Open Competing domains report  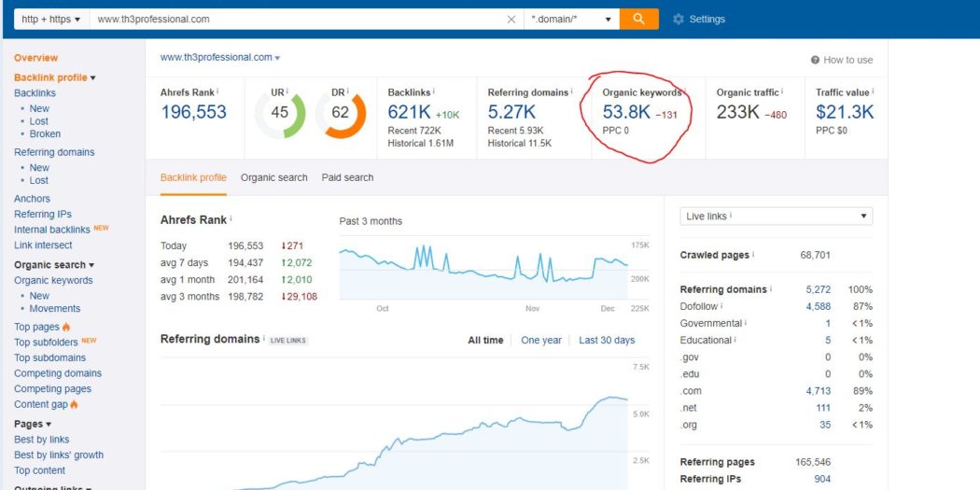pyautogui.click(x=58, y=373)
